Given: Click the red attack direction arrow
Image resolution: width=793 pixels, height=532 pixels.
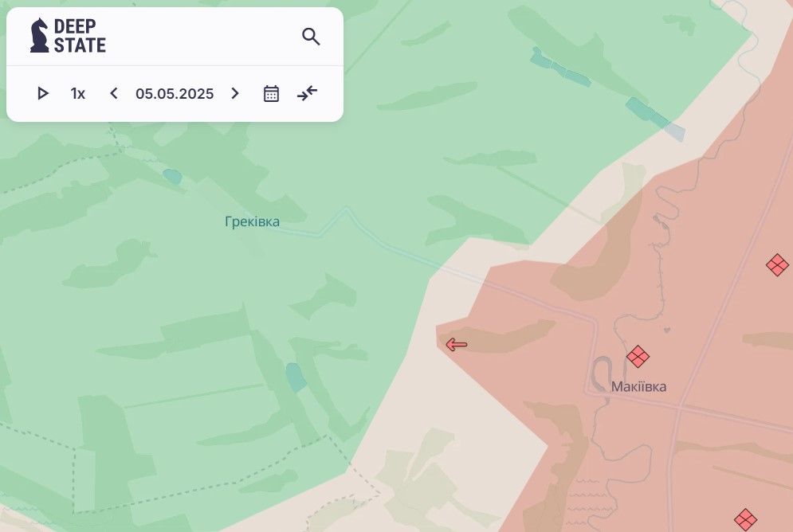Looking at the screenshot, I should 457,345.
